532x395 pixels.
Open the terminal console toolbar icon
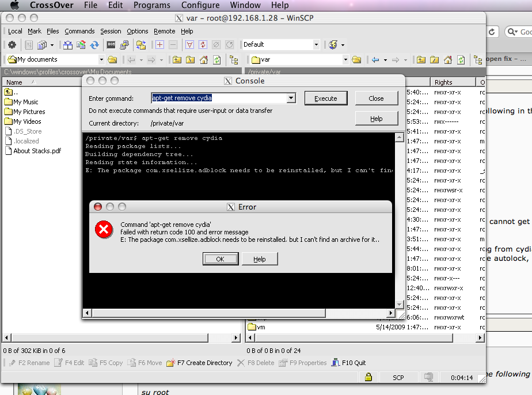(x=111, y=44)
